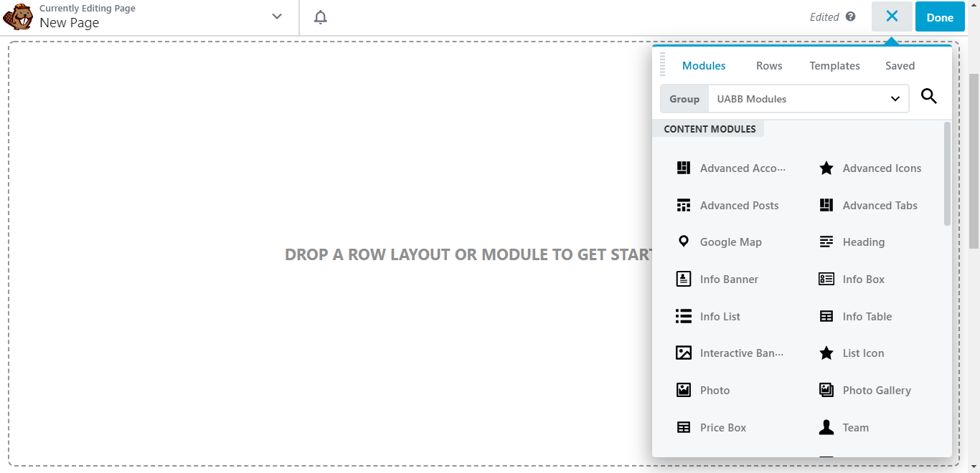Click the Beaver Builder logo icon
Screen dimensions: 980x473
tap(18, 16)
